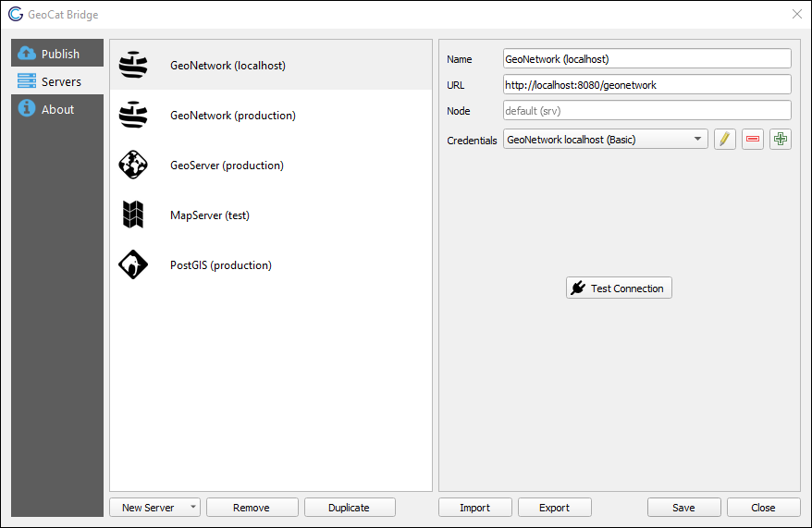The image size is (812, 528).
Task: Click the GeoServer (production) icon
Action: pyautogui.click(x=133, y=165)
